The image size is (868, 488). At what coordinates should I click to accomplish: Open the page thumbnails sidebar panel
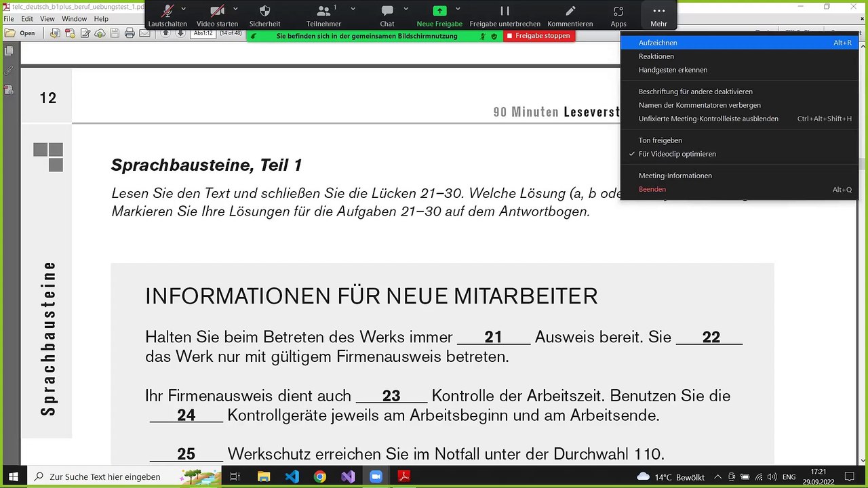click(9, 51)
